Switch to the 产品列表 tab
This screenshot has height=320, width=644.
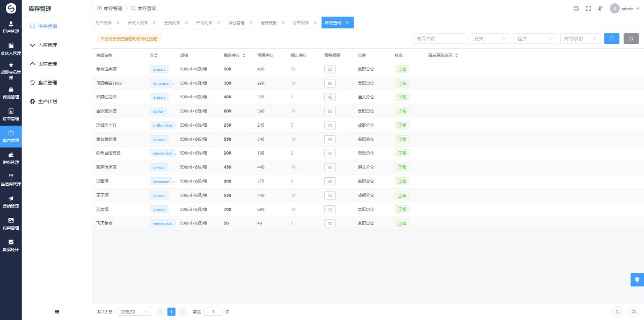click(x=204, y=23)
